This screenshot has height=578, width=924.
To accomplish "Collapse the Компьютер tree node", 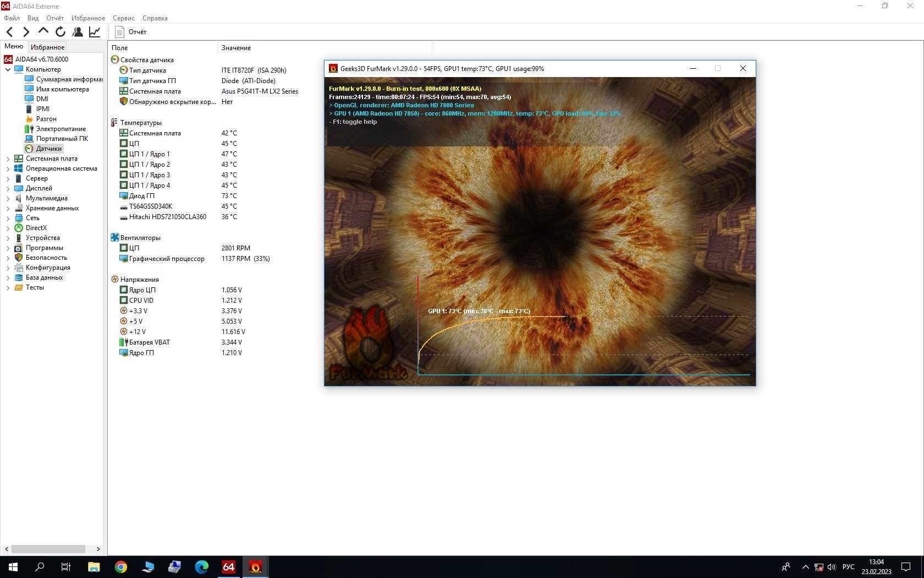I will [8, 69].
